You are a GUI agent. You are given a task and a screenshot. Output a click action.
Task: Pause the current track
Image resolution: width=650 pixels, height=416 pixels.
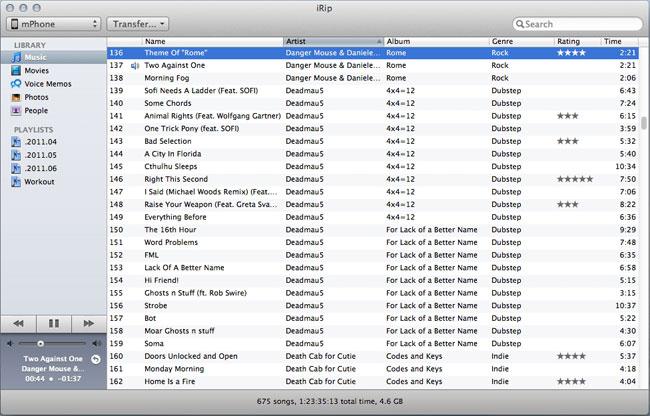click(x=52, y=323)
